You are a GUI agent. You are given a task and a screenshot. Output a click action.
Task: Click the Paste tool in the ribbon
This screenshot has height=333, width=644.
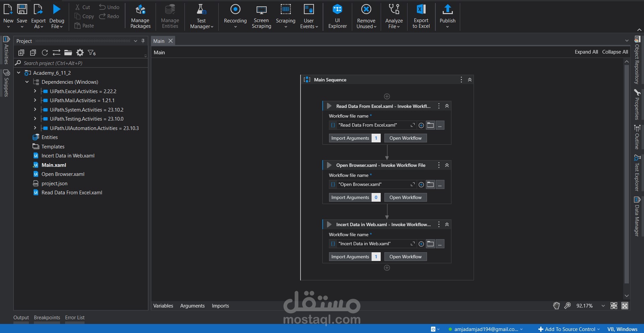tap(84, 25)
